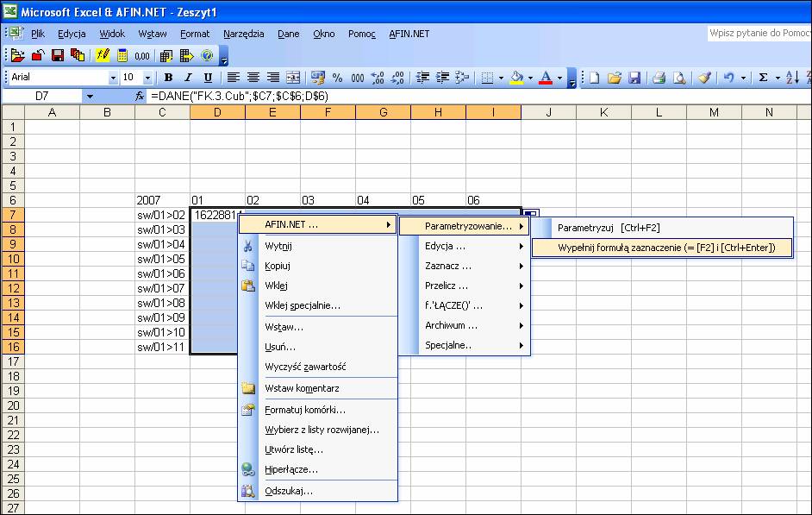Toggle align right
This screenshot has width=812, height=515.
pos(273,78)
